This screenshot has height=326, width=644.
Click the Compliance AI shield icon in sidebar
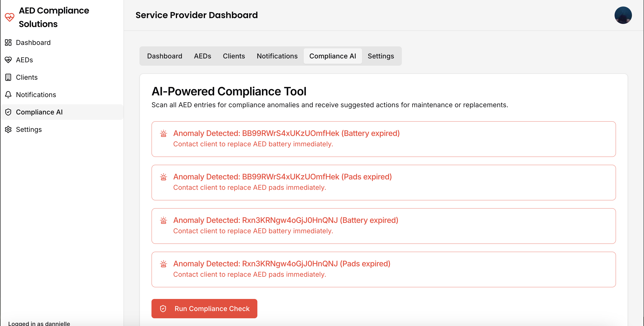coord(8,112)
